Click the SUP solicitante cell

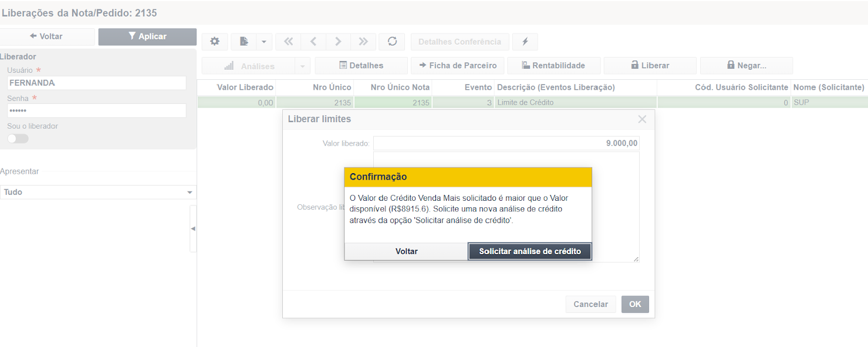point(829,103)
